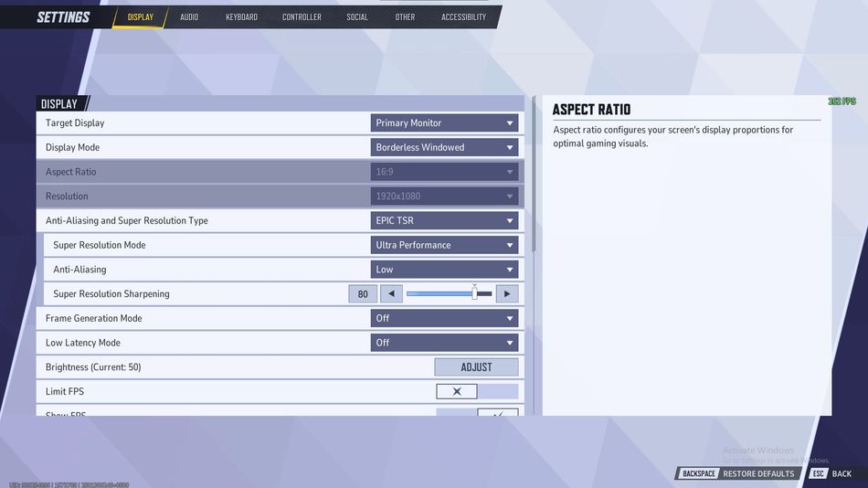Click the Display Mode label
The width and height of the screenshot is (868, 488).
[x=72, y=147]
